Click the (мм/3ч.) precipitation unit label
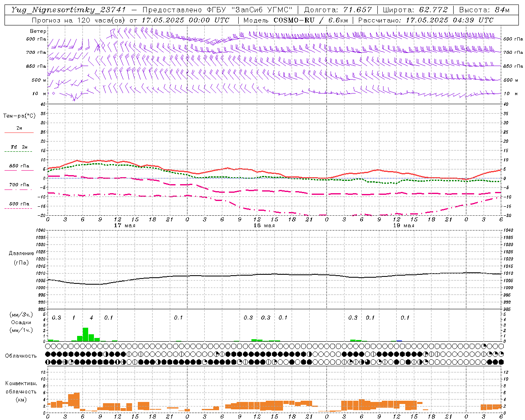525x420 pixels. (x=21, y=315)
